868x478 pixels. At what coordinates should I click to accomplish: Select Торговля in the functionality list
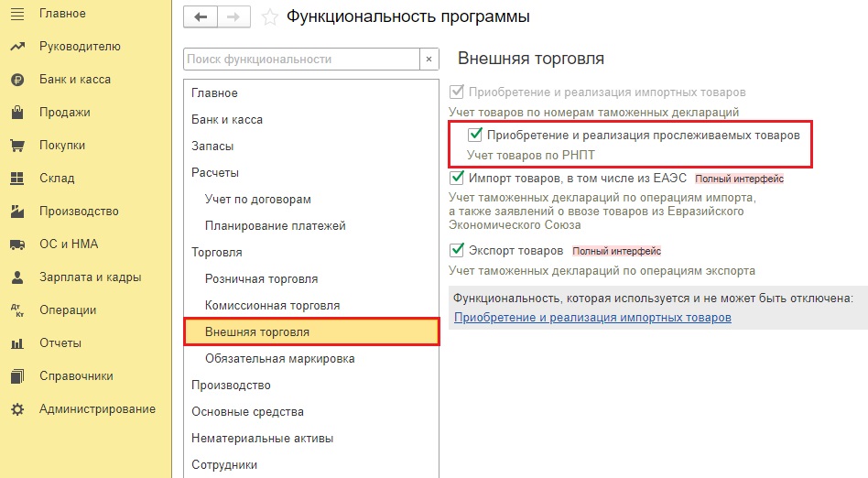(x=311, y=253)
